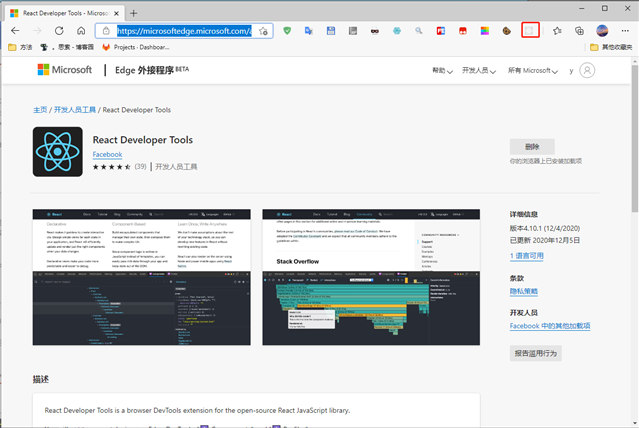
Task: Open the rainbow color grid extension
Action: pos(485,31)
